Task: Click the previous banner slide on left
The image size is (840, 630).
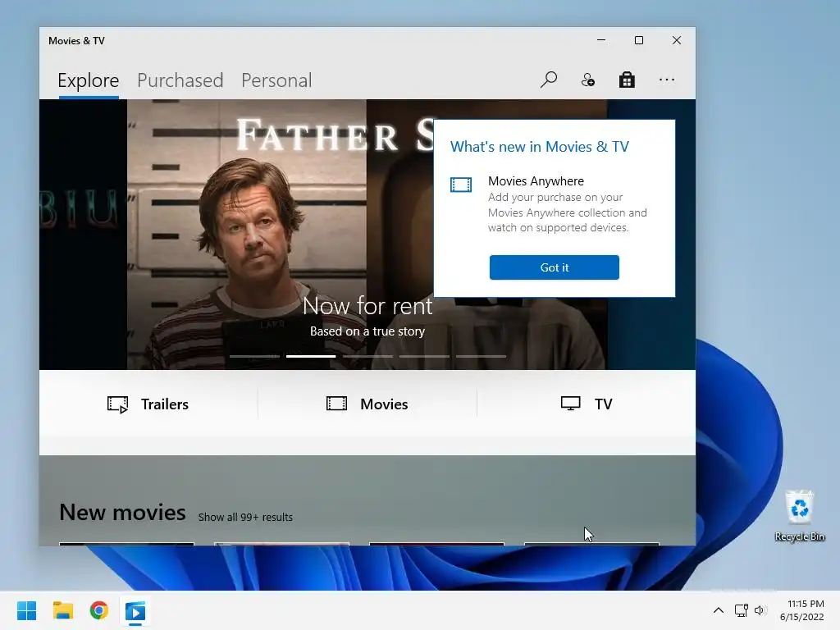Action: (x=83, y=235)
